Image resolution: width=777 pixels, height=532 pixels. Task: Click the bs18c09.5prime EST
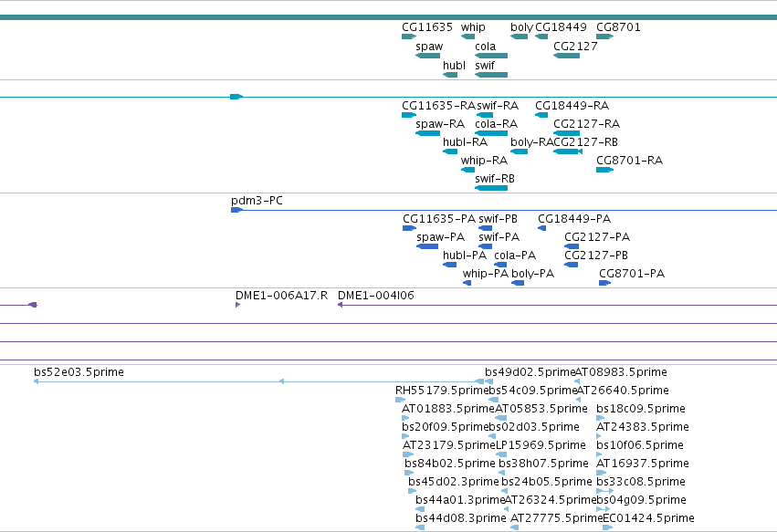click(x=600, y=418)
